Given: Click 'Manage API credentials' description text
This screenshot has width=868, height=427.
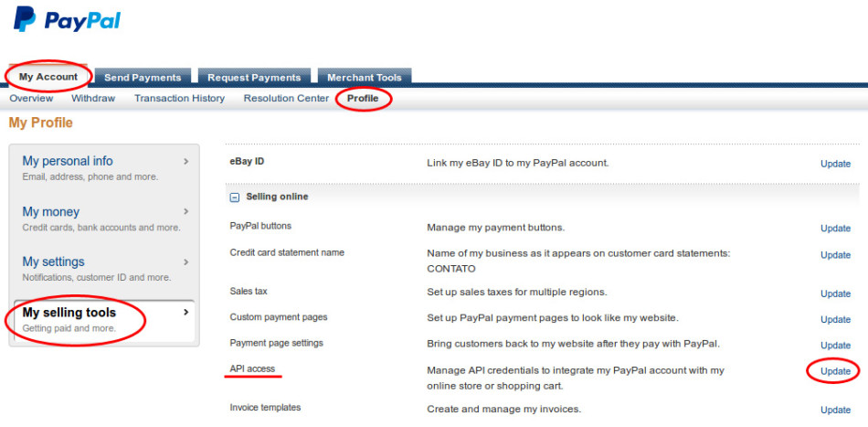Looking at the screenshot, I should pyautogui.click(x=575, y=378).
